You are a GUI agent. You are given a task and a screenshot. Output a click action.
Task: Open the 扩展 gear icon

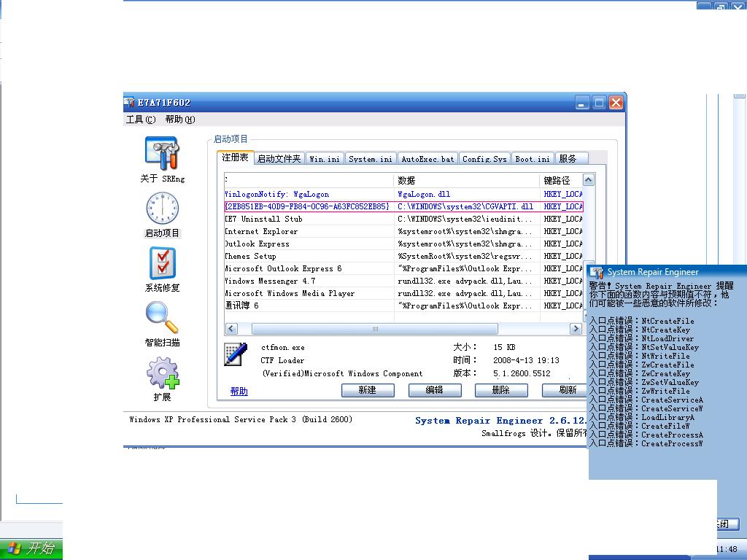click(162, 373)
